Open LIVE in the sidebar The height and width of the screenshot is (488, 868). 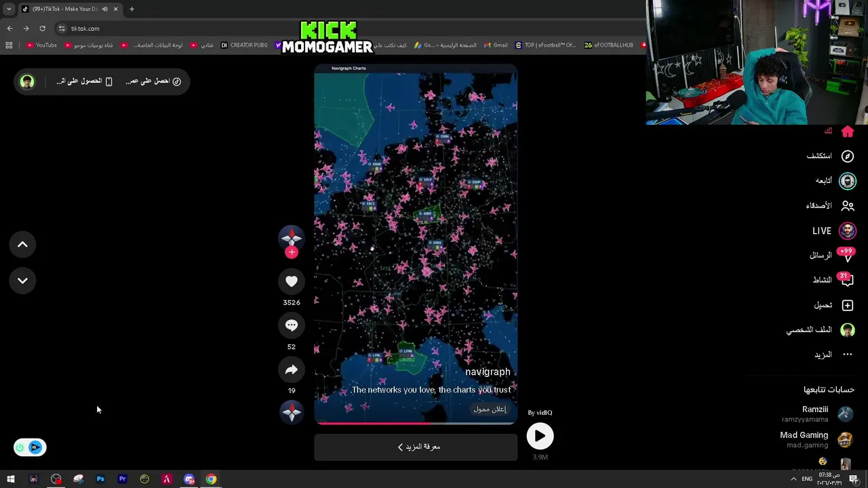834,231
